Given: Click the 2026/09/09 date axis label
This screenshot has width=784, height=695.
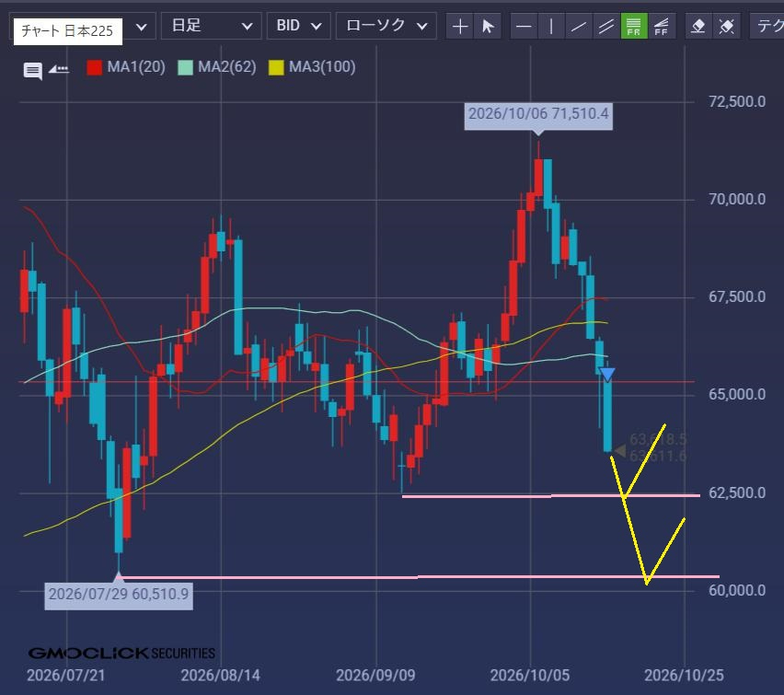Looking at the screenshot, I should pos(375,676).
